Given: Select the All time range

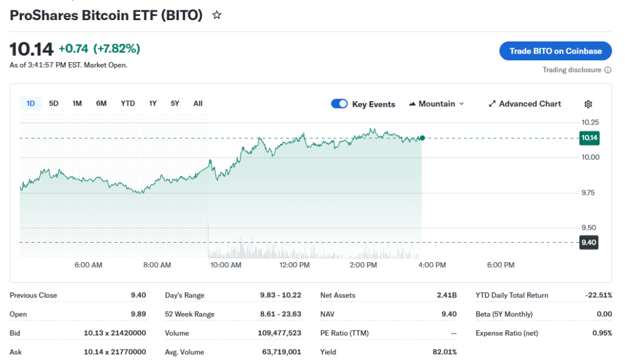Looking at the screenshot, I should (x=198, y=104).
